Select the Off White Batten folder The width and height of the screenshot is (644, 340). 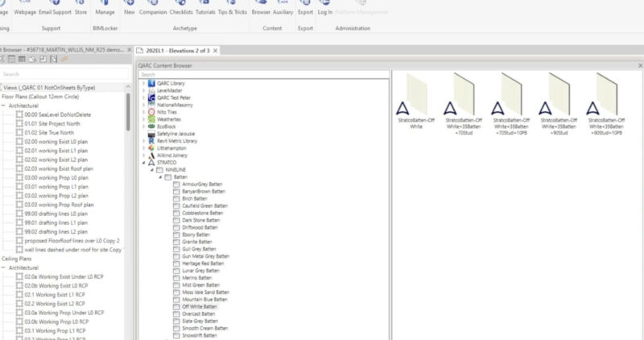coord(199,307)
